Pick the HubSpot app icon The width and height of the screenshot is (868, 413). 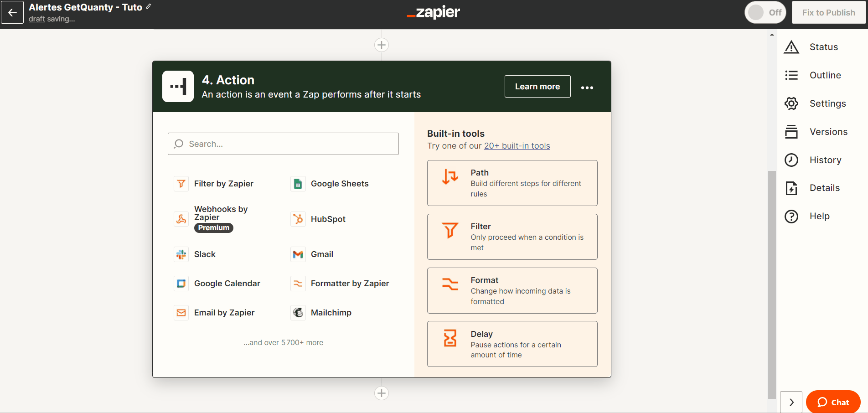[x=298, y=219]
